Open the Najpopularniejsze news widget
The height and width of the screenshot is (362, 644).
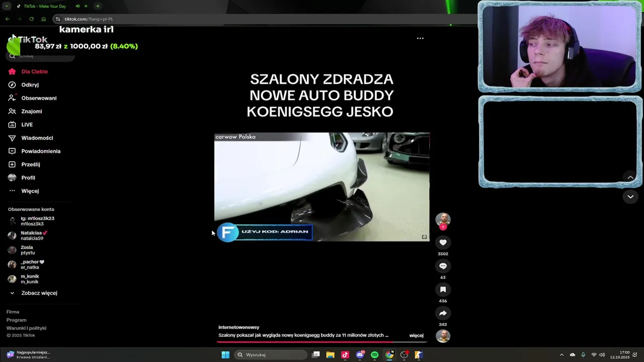click(29, 355)
